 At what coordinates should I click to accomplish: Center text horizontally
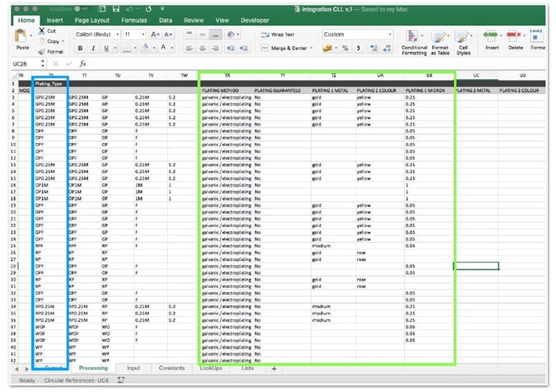203,48
